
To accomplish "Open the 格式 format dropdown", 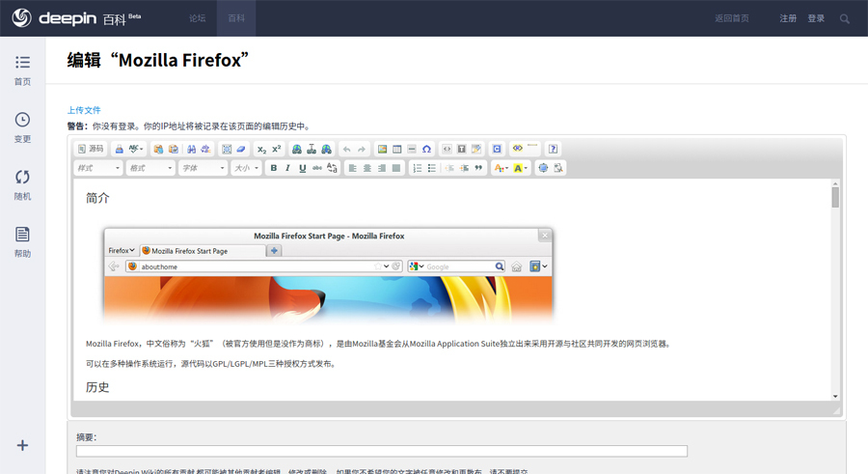I will [x=150, y=168].
